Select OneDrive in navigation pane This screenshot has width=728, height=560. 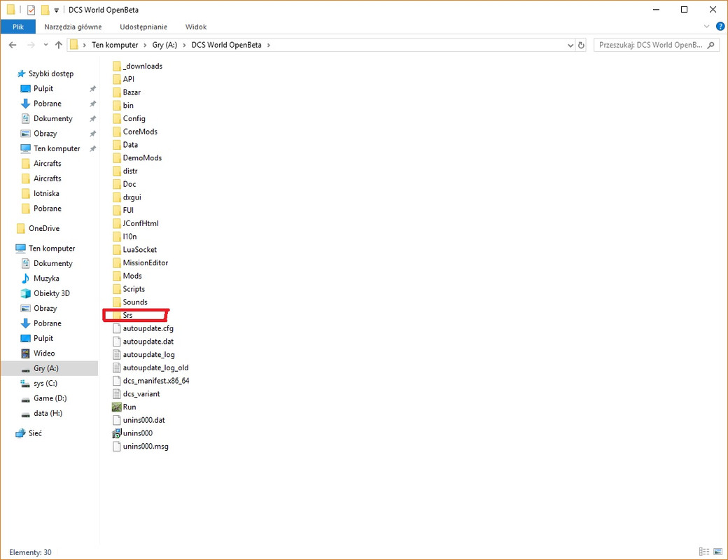pos(43,228)
